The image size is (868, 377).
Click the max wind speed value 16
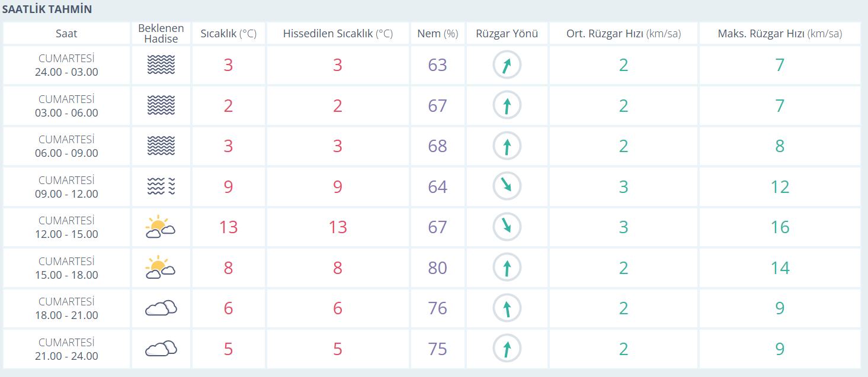pos(780,227)
